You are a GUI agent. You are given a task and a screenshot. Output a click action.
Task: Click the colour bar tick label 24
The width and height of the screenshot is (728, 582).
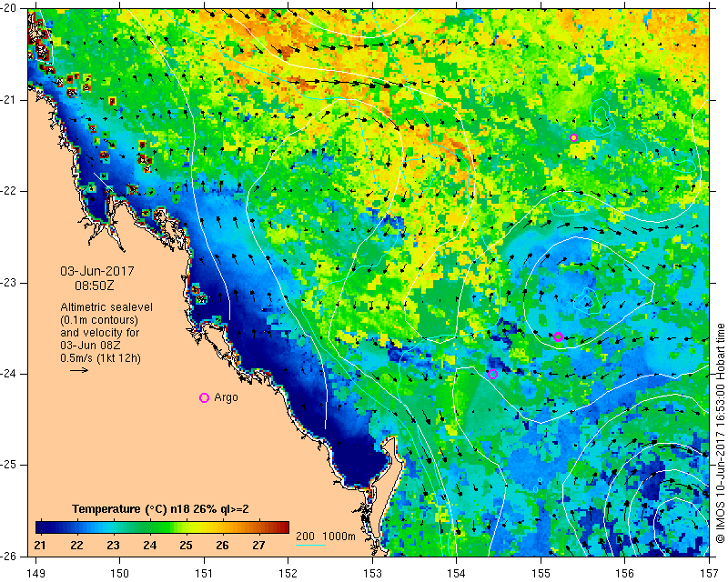[x=149, y=545]
